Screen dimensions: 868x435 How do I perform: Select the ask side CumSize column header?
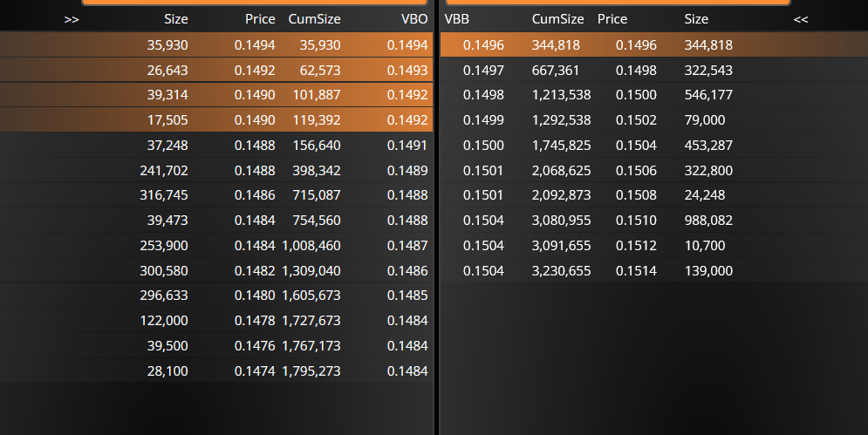pos(557,19)
